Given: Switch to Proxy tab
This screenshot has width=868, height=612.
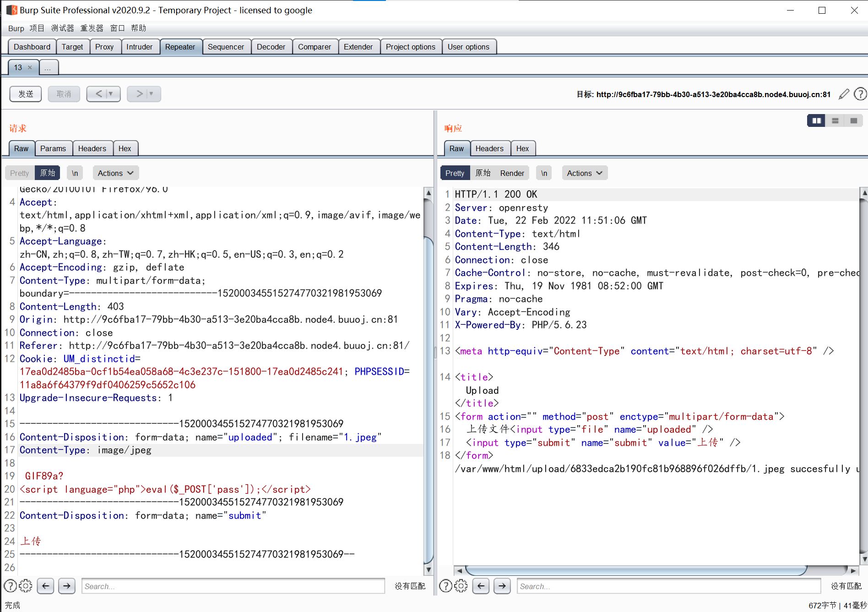Looking at the screenshot, I should point(104,47).
